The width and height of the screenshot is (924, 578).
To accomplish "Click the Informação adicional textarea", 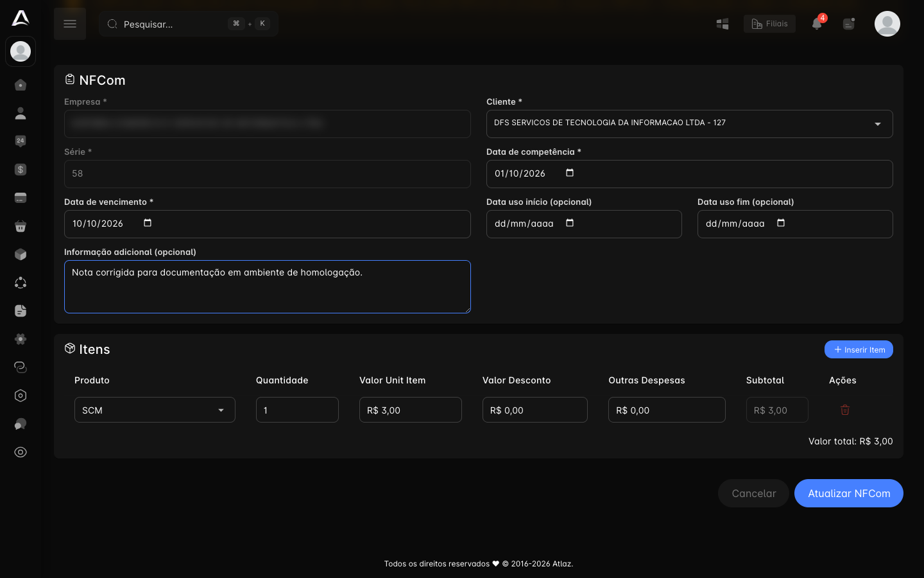I will [x=268, y=286].
